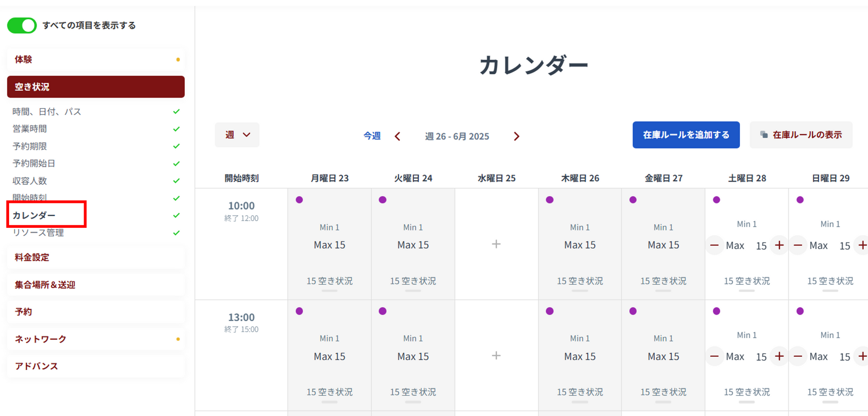Decrease Max capacity for Saturday 28 at 10:00
Screen dimensions: 868x416
click(714, 245)
